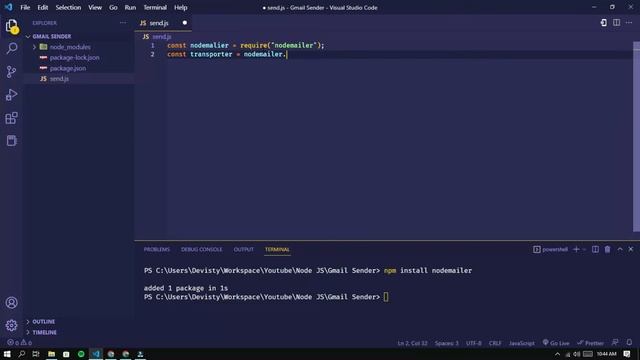Open the bottom activity bar extension icon below Extensions

pyautogui.click(x=12, y=141)
